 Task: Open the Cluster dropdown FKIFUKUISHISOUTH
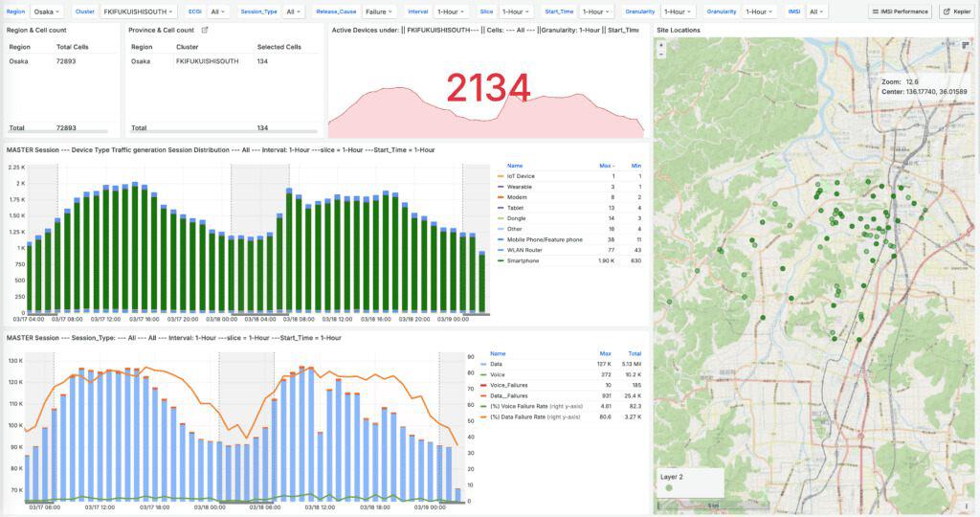tap(138, 11)
